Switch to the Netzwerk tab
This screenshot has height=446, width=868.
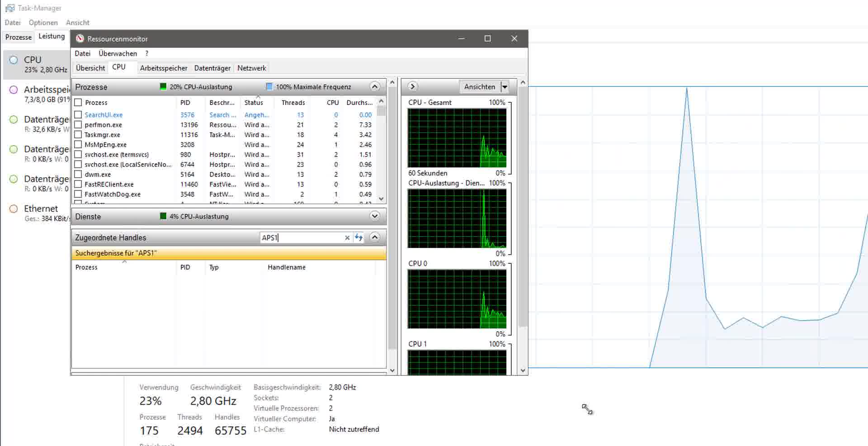tap(252, 68)
